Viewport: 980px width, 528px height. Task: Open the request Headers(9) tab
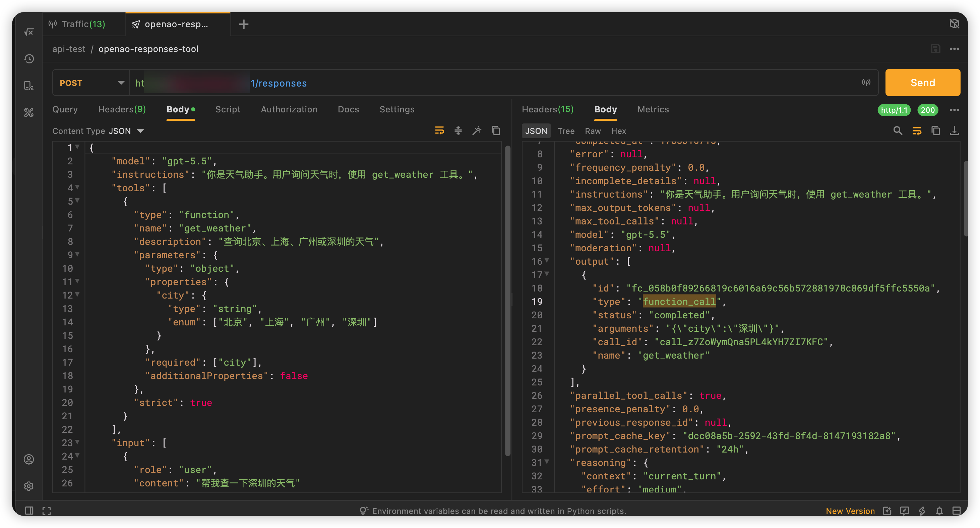(x=122, y=110)
